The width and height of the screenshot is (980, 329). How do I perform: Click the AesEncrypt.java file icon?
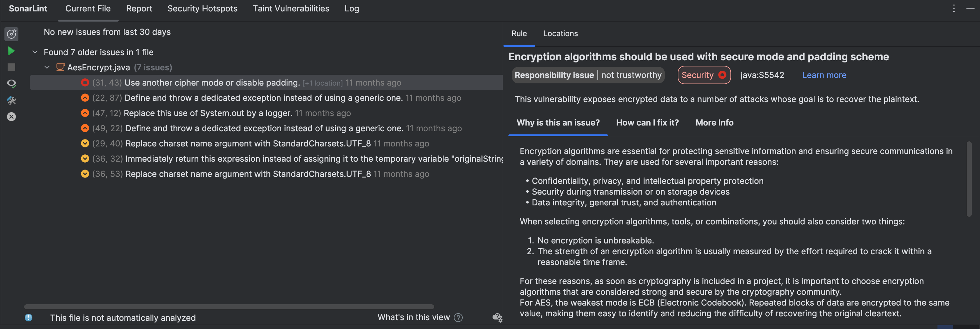pyautogui.click(x=60, y=67)
